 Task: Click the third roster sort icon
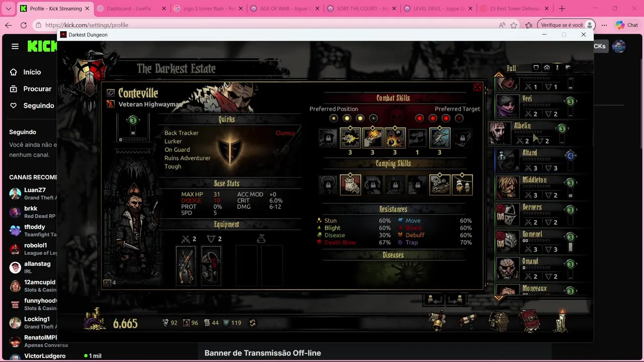(x=557, y=67)
